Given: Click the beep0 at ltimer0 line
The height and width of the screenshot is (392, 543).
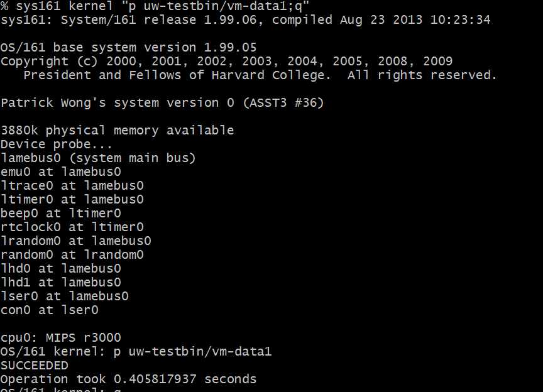Looking at the screenshot, I should click(60, 214).
